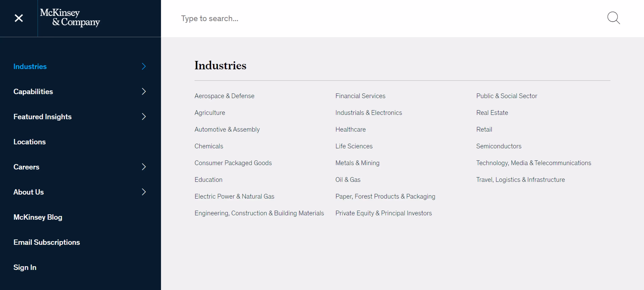
Task: Open Private Equity & Principal Investors
Action: 384,213
